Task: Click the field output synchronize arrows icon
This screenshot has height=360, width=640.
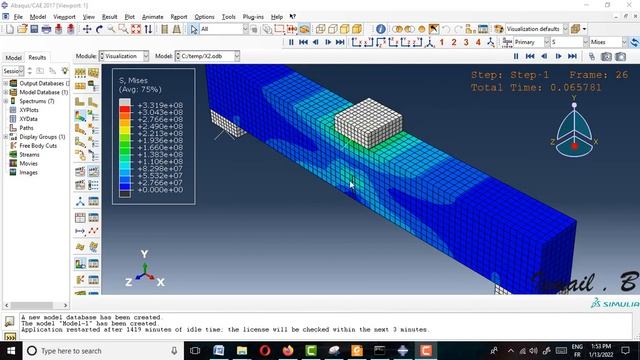Action: click(635, 42)
